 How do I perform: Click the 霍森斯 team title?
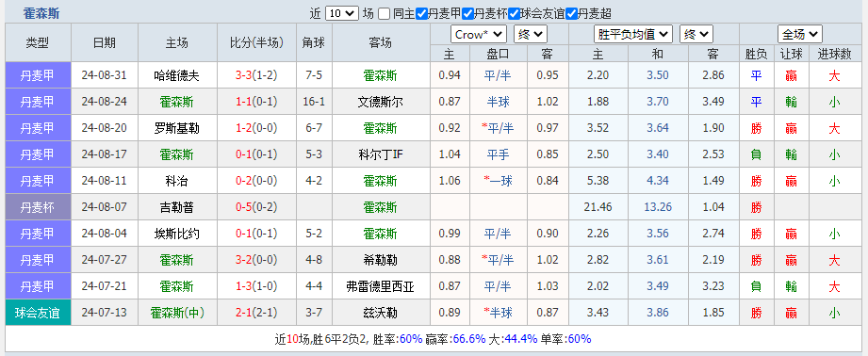click(x=41, y=14)
